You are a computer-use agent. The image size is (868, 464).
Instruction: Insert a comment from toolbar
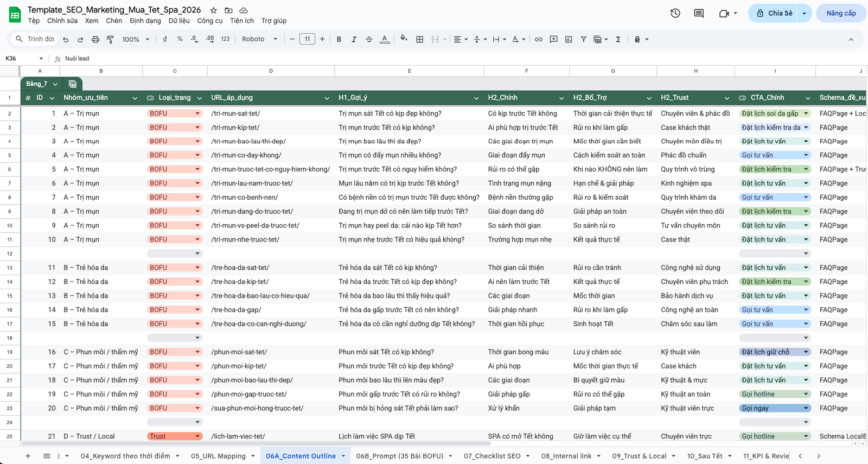553,39
